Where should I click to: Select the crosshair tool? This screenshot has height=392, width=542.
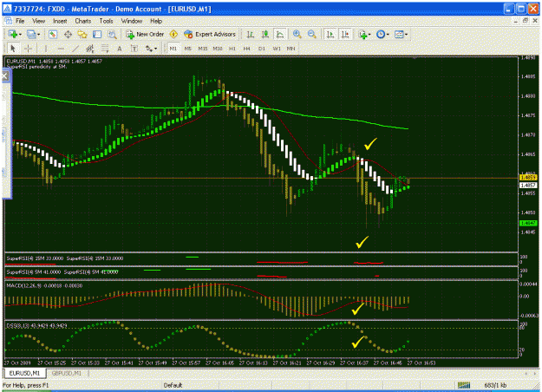coord(28,49)
